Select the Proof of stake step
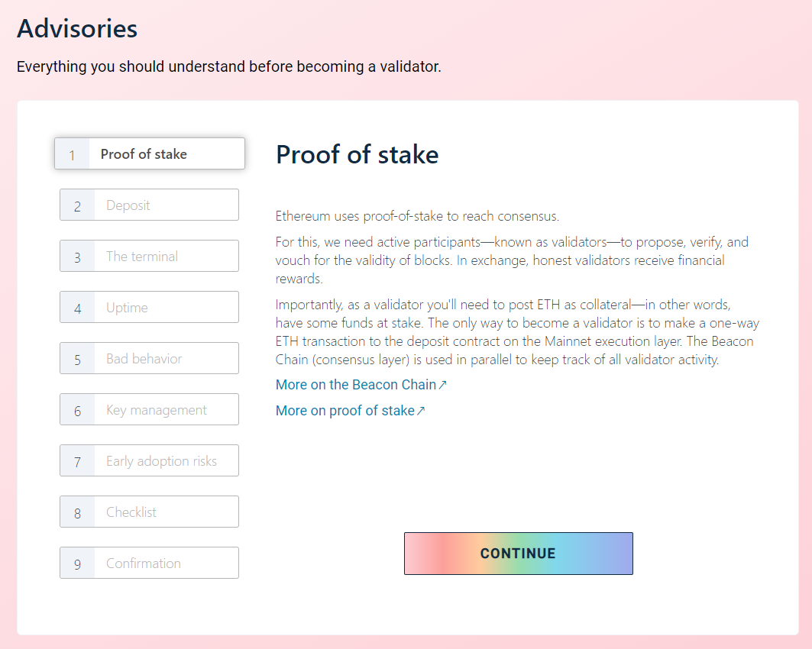 (150, 154)
